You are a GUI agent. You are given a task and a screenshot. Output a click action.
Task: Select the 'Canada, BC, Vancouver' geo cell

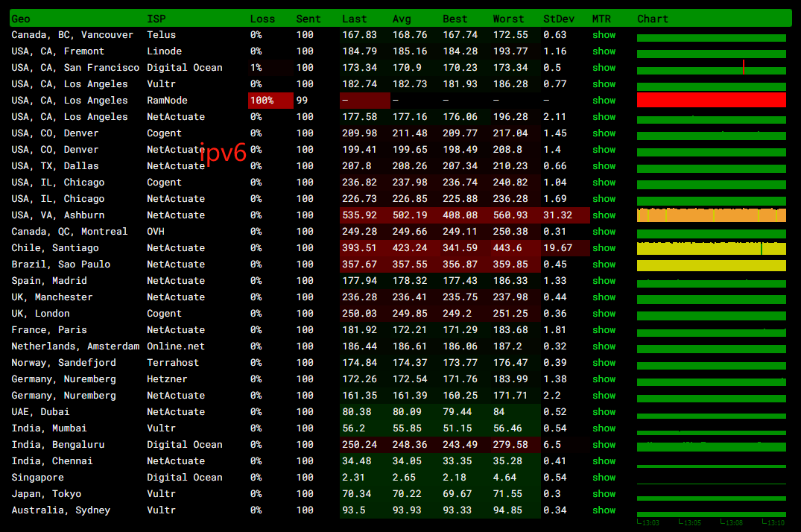click(72, 35)
